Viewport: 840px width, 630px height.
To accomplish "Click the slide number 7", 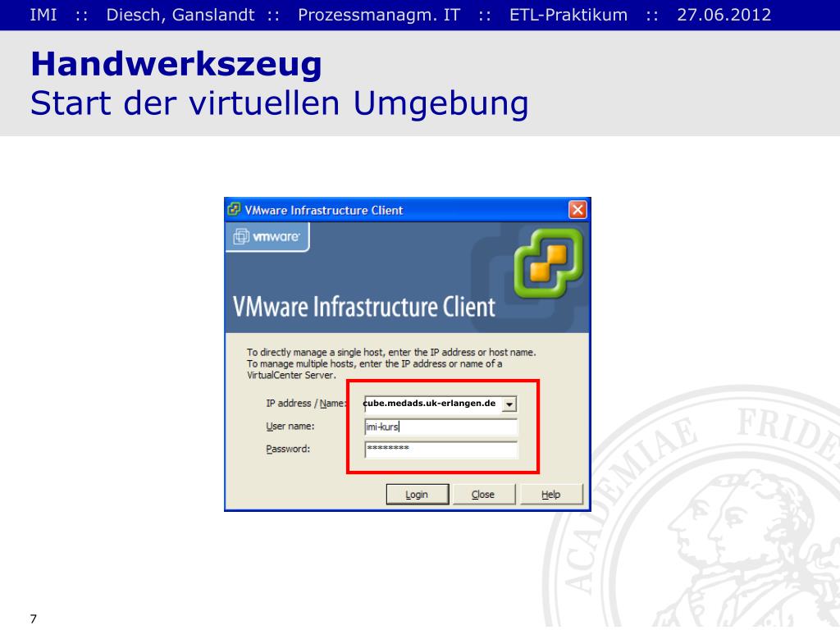I will click(x=34, y=619).
